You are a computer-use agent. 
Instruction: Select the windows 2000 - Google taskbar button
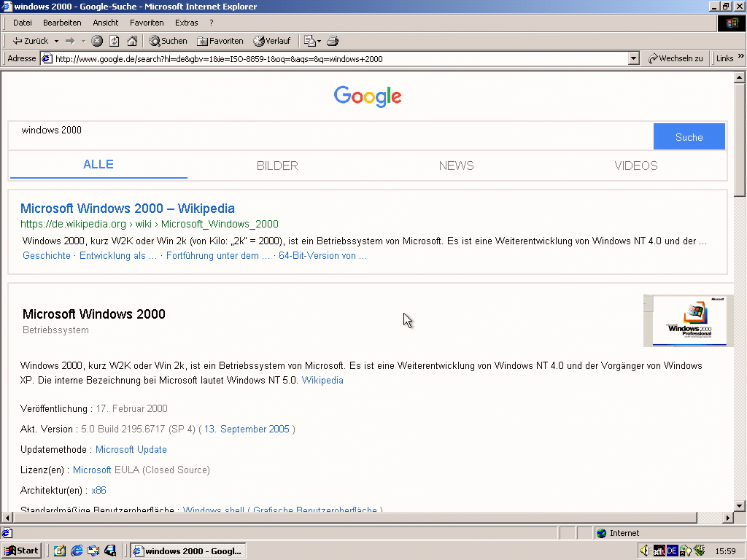(189, 551)
